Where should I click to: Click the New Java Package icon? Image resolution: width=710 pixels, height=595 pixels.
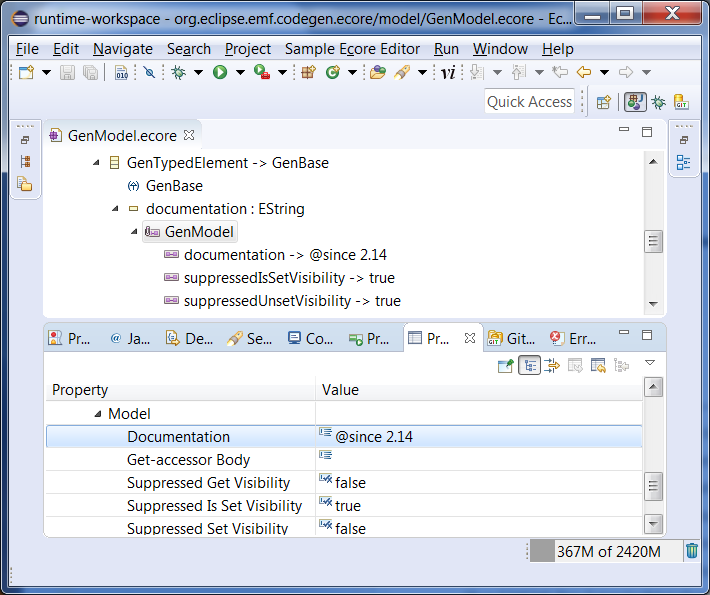click(x=308, y=72)
